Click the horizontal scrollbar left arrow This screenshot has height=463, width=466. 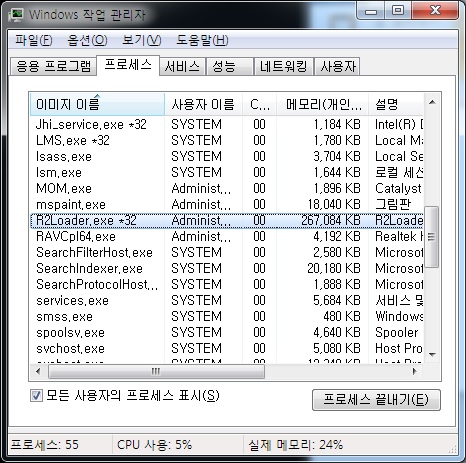pyautogui.click(x=38, y=371)
